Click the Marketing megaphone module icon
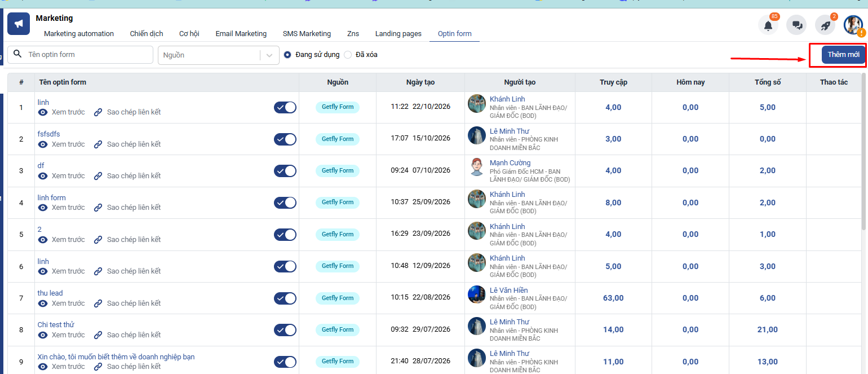The width and height of the screenshot is (868, 374). (19, 24)
